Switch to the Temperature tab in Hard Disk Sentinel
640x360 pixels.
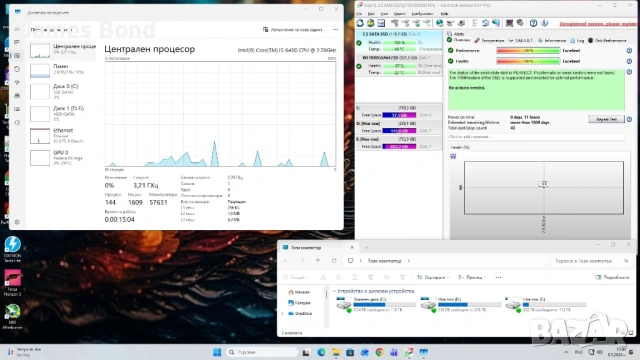489,40
